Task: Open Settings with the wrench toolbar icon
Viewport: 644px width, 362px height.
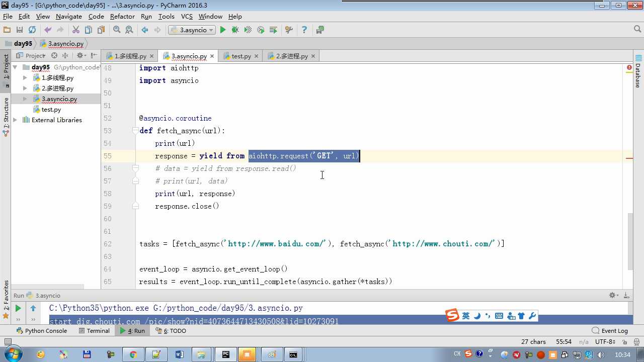Action: pos(289,30)
